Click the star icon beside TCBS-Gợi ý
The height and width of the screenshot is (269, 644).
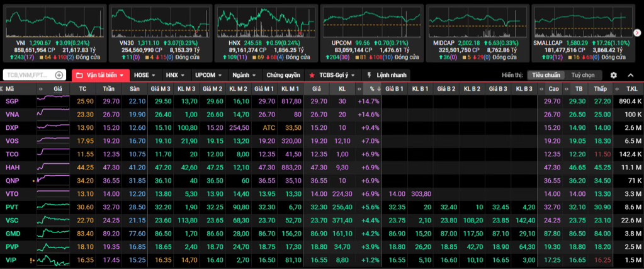click(x=312, y=75)
